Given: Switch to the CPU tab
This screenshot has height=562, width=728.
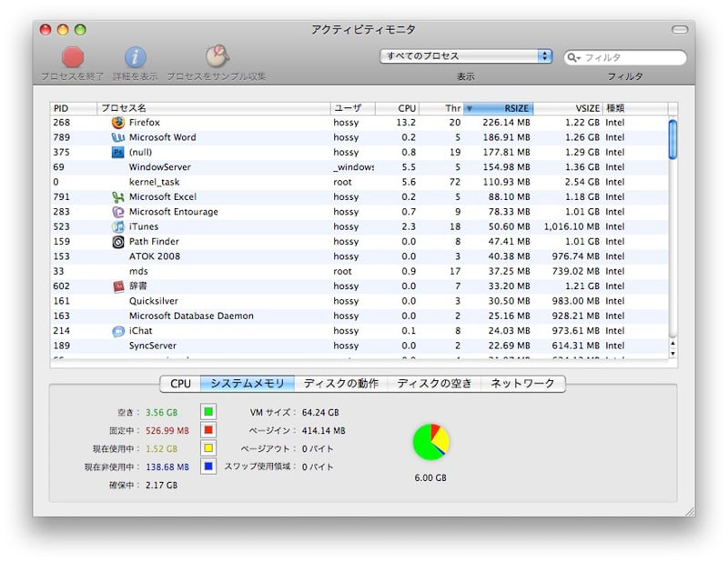Looking at the screenshot, I should click(180, 384).
